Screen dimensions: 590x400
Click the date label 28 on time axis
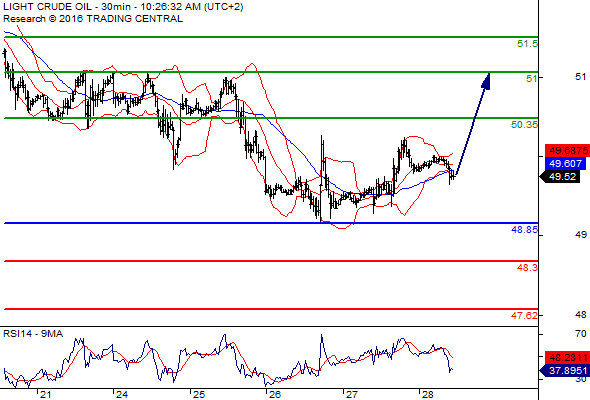[x=428, y=394]
